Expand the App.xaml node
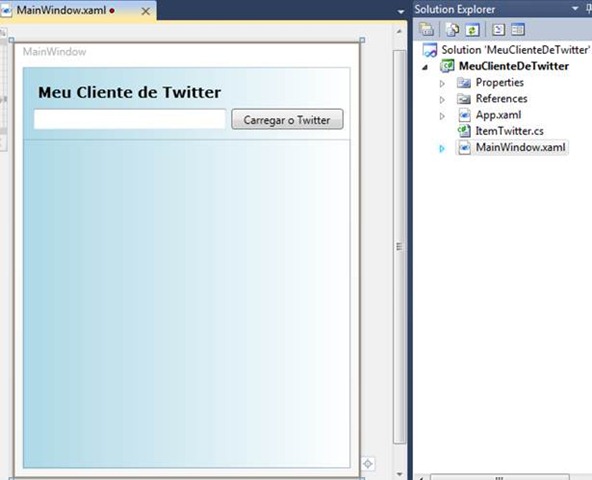The image size is (592, 480). (x=442, y=116)
